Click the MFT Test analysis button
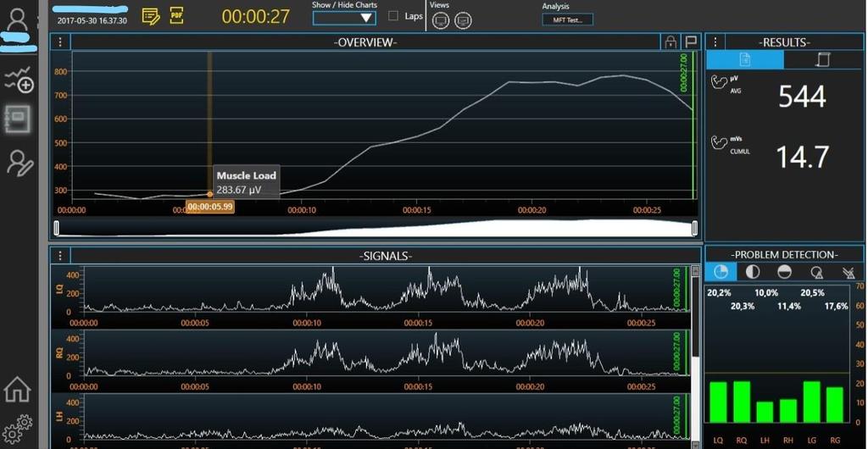Image resolution: width=868 pixels, height=449 pixels. [567, 19]
